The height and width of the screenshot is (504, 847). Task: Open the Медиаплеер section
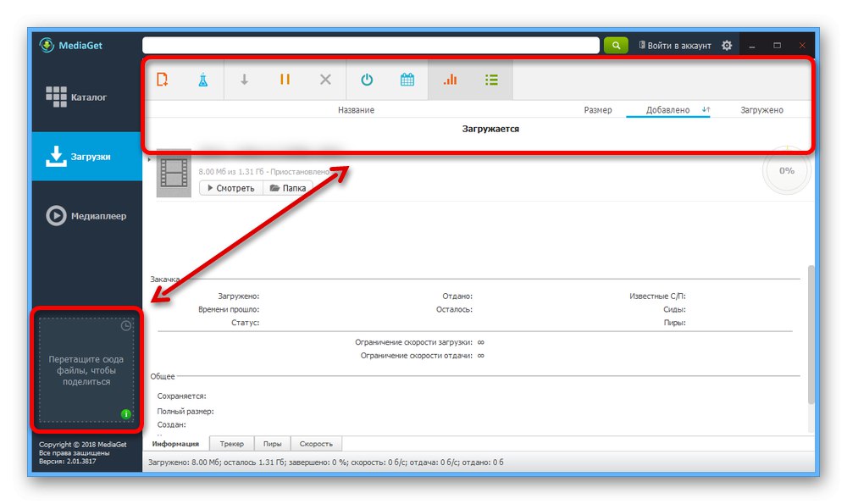(86, 215)
